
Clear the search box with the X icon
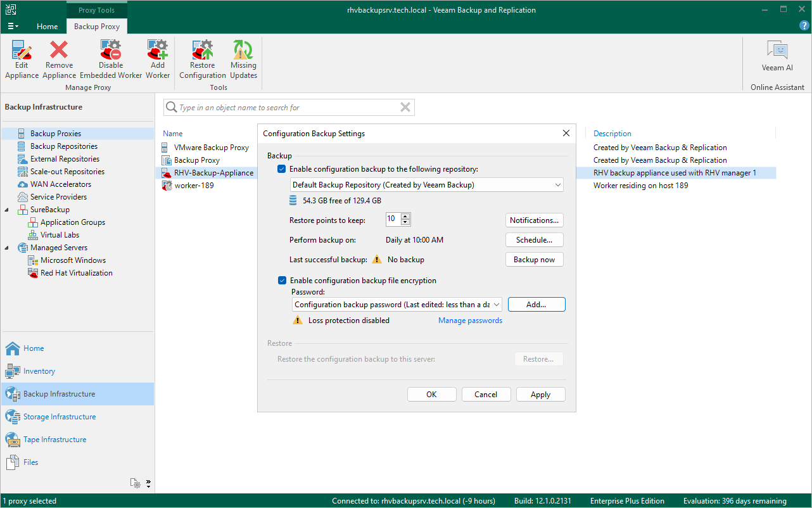coord(405,108)
